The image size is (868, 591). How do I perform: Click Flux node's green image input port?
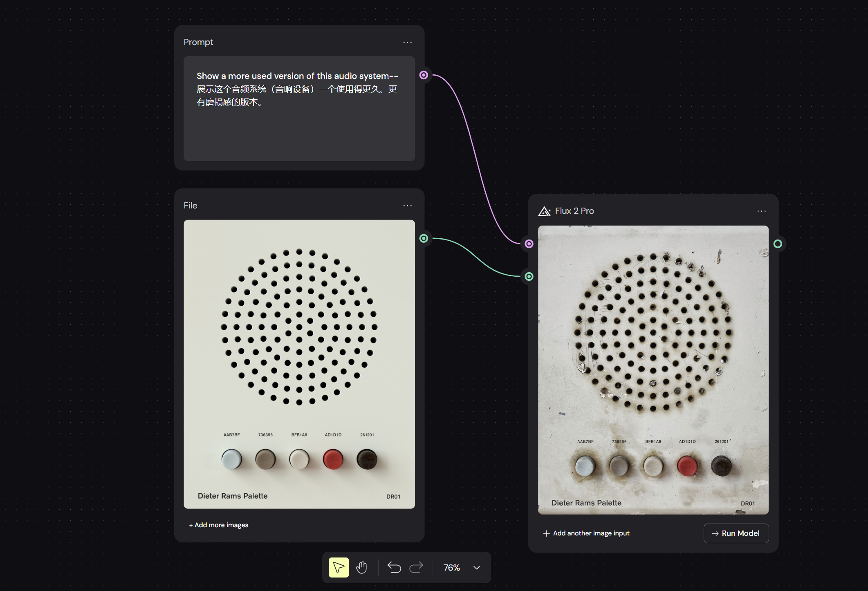529,277
